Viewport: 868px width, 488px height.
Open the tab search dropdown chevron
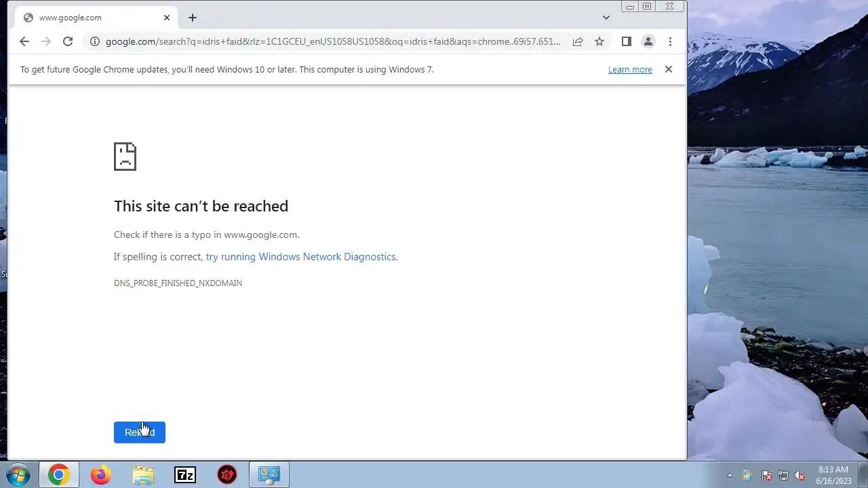point(606,18)
